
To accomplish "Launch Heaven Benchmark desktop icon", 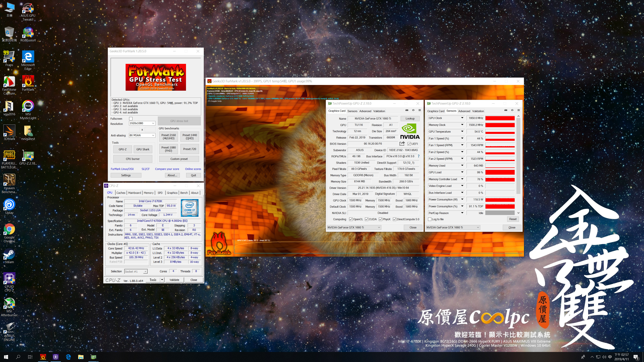I will point(9,184).
